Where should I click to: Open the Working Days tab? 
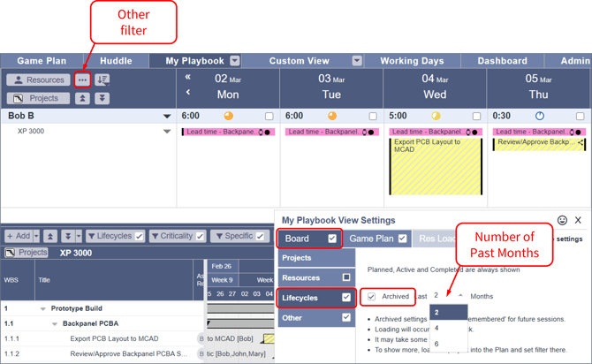[x=412, y=61]
